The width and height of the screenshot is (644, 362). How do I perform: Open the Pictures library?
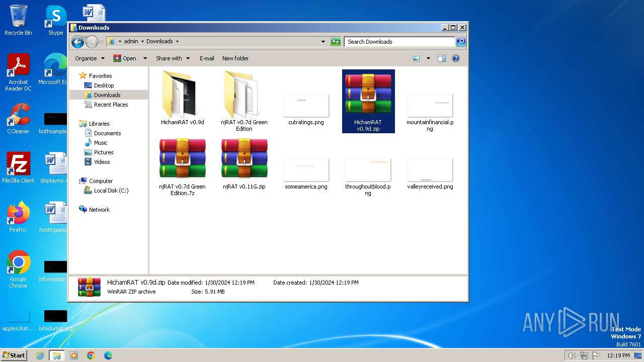click(x=104, y=152)
